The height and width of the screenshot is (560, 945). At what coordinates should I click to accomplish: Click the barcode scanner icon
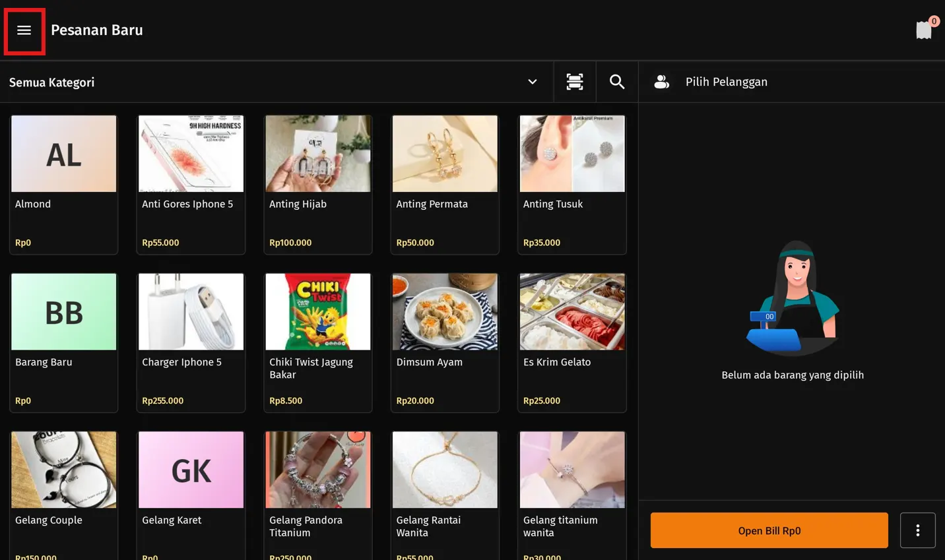(x=575, y=82)
